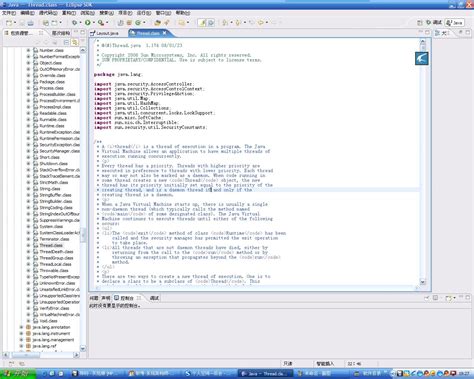Click the editor vertical scrollbar down arrow
474x379 pixels.
tap(423, 282)
